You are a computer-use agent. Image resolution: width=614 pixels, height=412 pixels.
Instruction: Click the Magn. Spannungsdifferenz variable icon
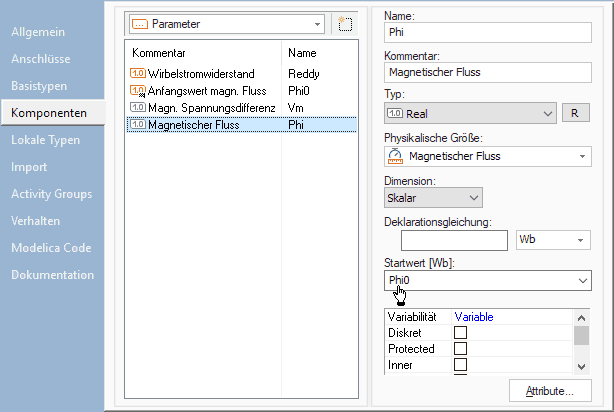click(x=137, y=107)
